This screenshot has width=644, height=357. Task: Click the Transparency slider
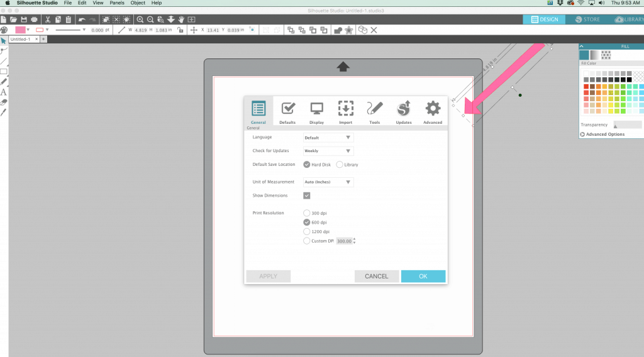point(628,124)
